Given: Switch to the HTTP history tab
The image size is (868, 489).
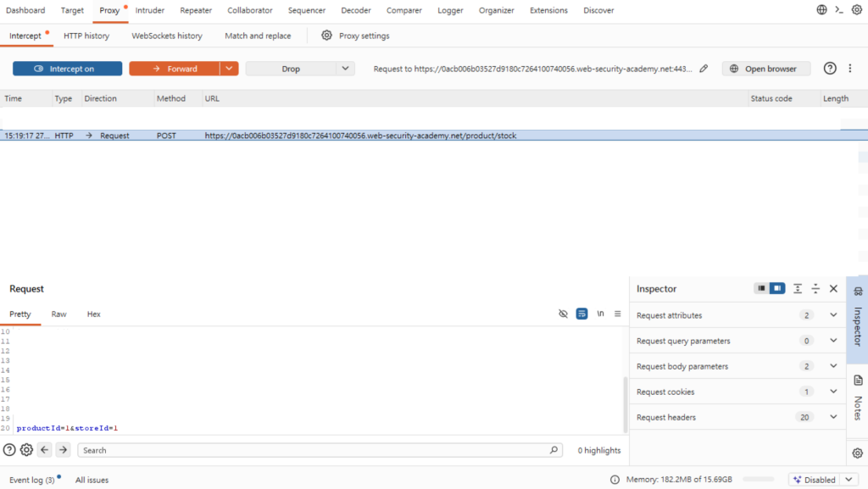Looking at the screenshot, I should (86, 36).
